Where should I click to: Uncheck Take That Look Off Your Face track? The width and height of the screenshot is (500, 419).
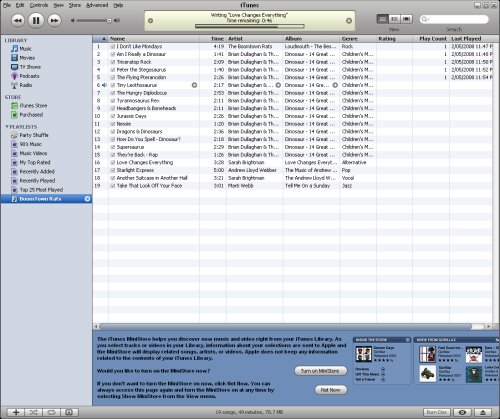113,186
